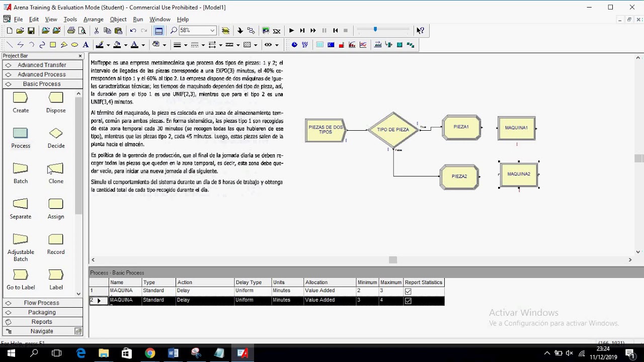Toggle Report Statistics checkbox for row 2
Screen dimensions: 644x362
408,301
